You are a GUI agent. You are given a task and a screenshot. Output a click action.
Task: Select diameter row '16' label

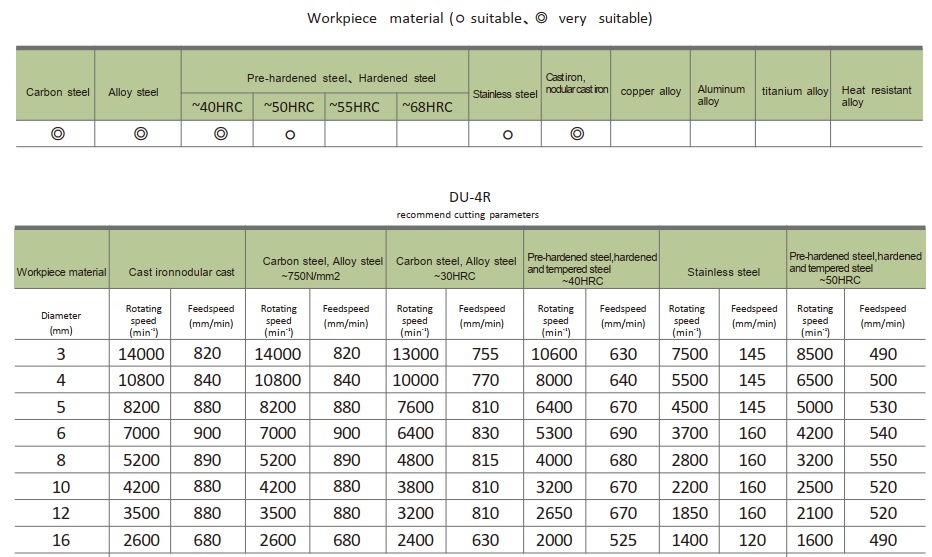point(61,540)
